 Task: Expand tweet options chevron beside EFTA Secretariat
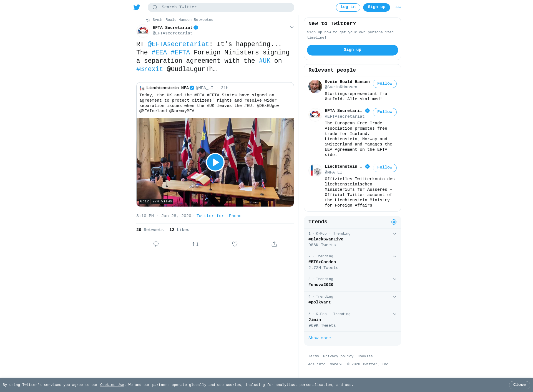pyautogui.click(x=292, y=27)
